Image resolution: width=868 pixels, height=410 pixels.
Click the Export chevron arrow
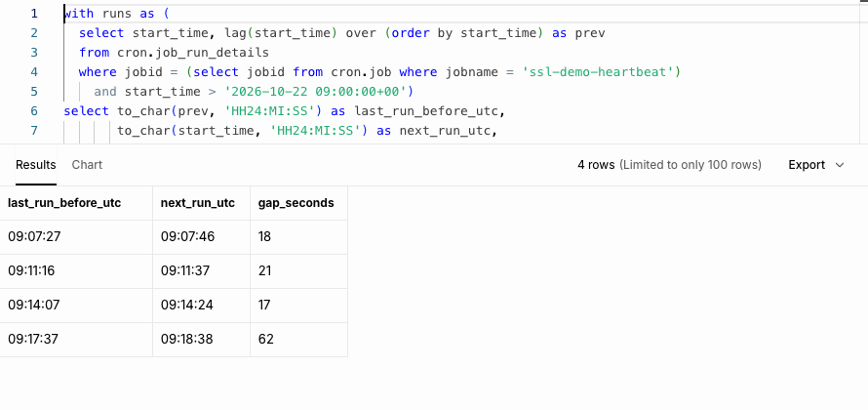[840, 165]
